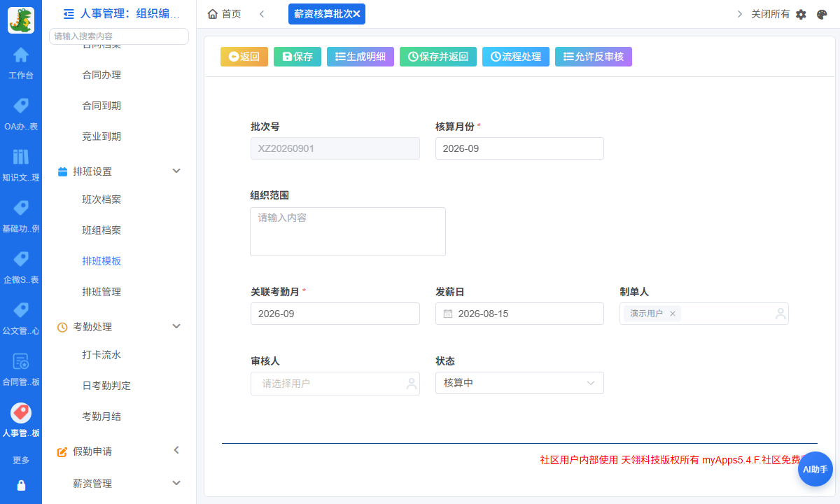Open the AI助手 floating button

[815, 469]
